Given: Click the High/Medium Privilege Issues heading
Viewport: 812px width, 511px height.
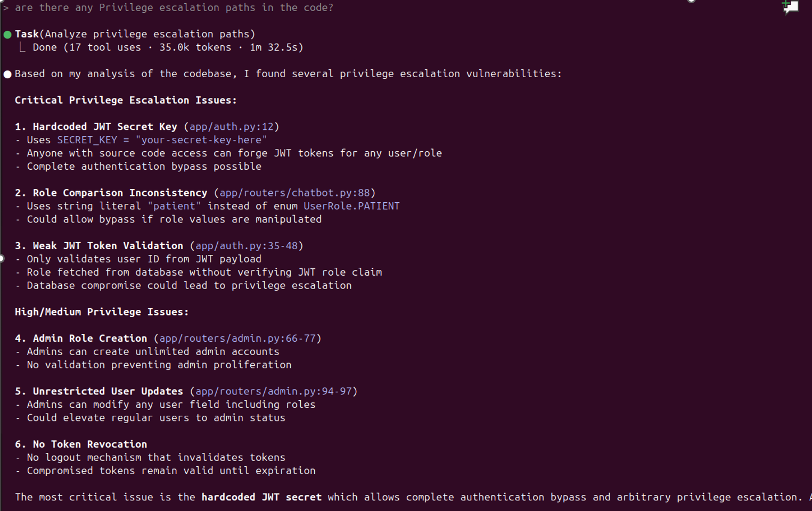Looking at the screenshot, I should 102,312.
